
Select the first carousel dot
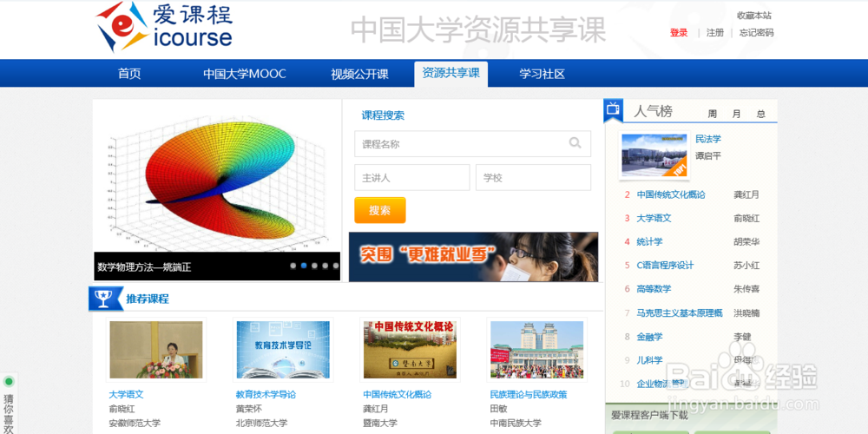(293, 266)
